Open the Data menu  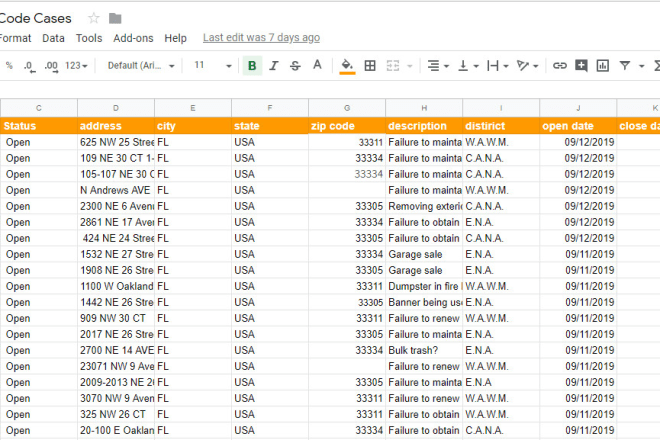(53, 38)
